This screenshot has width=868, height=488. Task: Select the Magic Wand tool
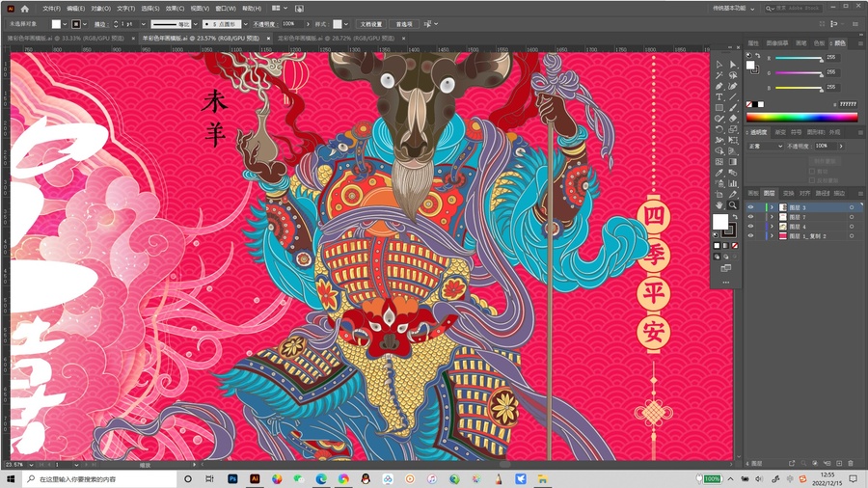coord(719,75)
